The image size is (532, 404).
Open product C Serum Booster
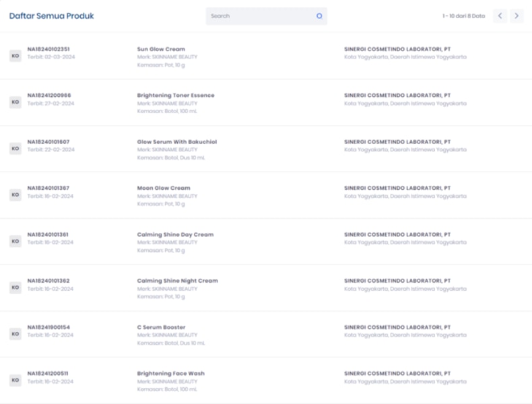point(161,327)
